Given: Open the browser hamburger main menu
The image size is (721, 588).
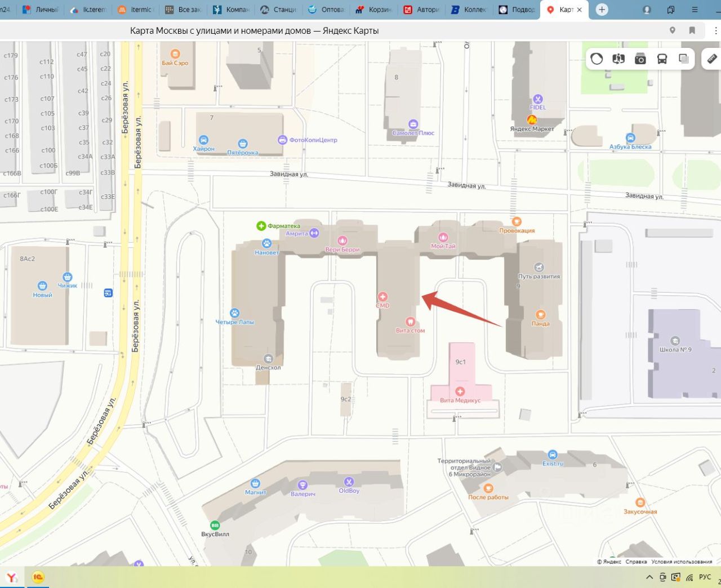Looking at the screenshot, I should click(693, 10).
